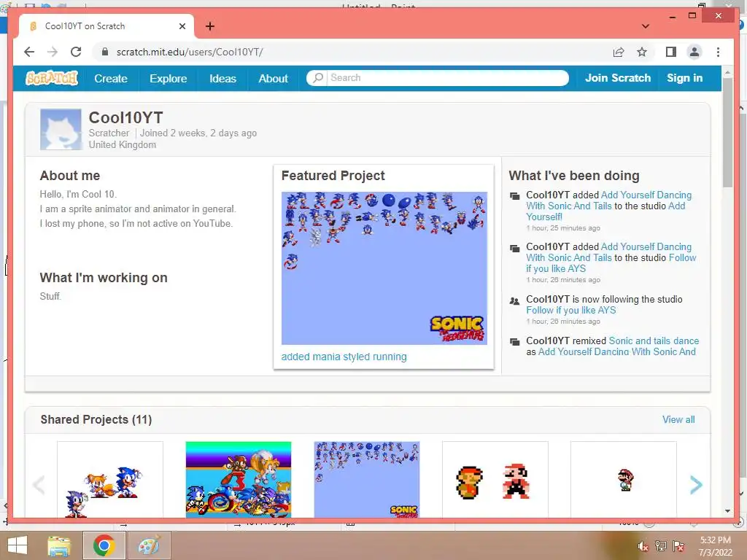
Task: Open the Sonic and Tails dancing project thumbnail
Action: point(110,480)
